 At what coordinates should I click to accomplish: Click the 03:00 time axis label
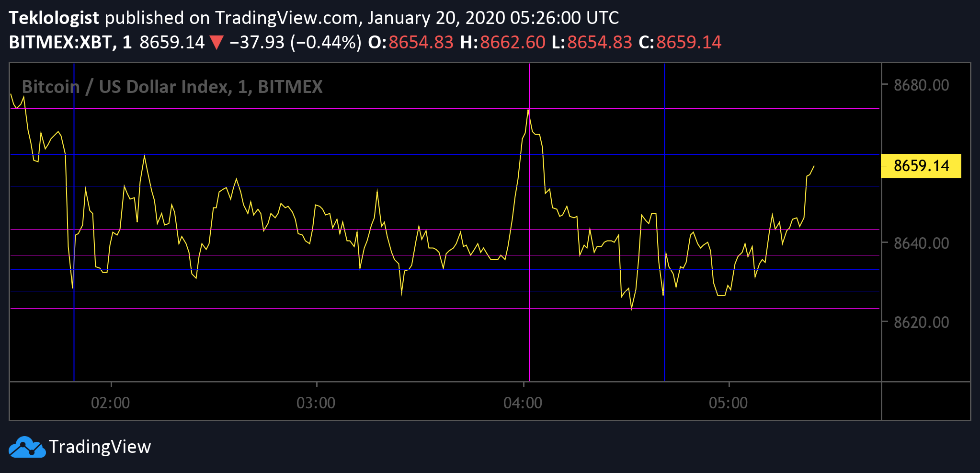(x=316, y=403)
